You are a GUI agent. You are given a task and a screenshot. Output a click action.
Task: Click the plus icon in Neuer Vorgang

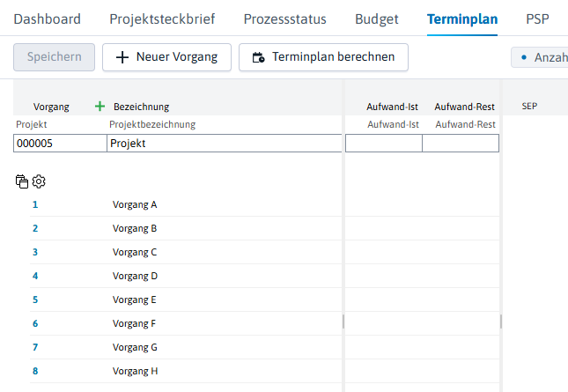pos(122,57)
